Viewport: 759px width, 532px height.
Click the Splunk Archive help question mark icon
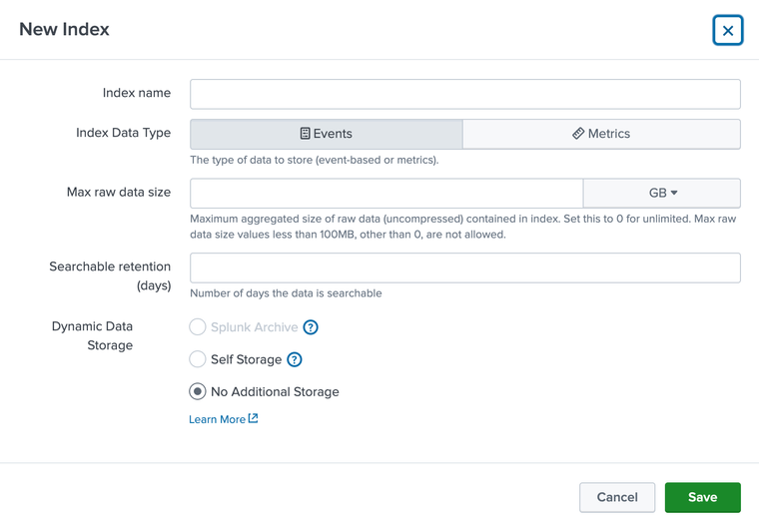point(311,327)
